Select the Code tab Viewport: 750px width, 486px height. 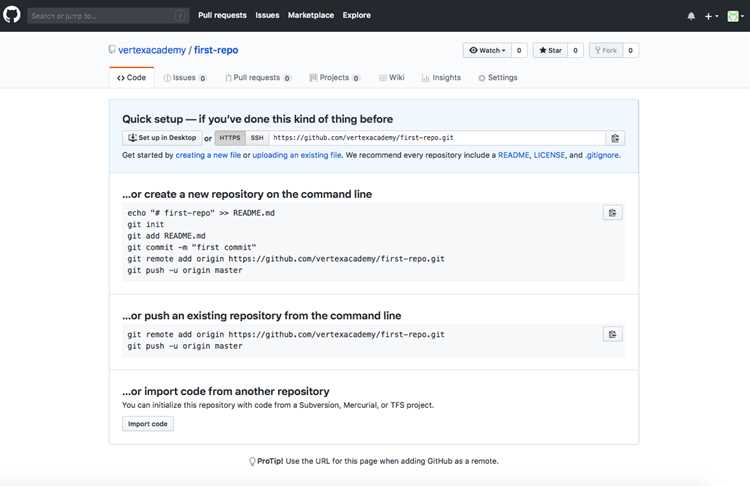point(132,77)
